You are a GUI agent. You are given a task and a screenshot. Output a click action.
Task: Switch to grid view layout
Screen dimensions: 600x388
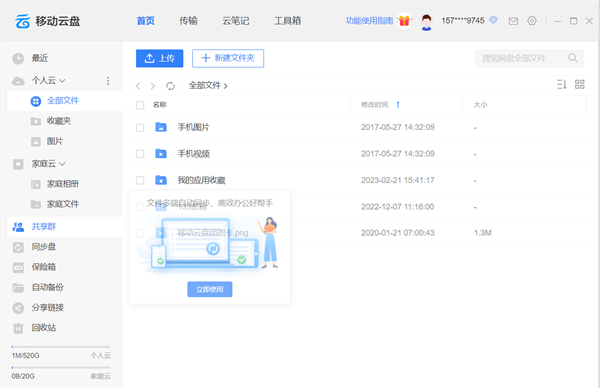(x=580, y=85)
